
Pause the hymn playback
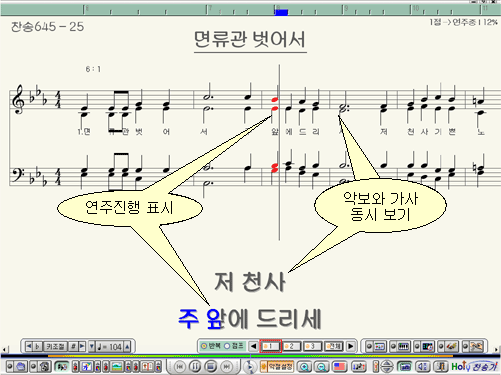pos(195,366)
